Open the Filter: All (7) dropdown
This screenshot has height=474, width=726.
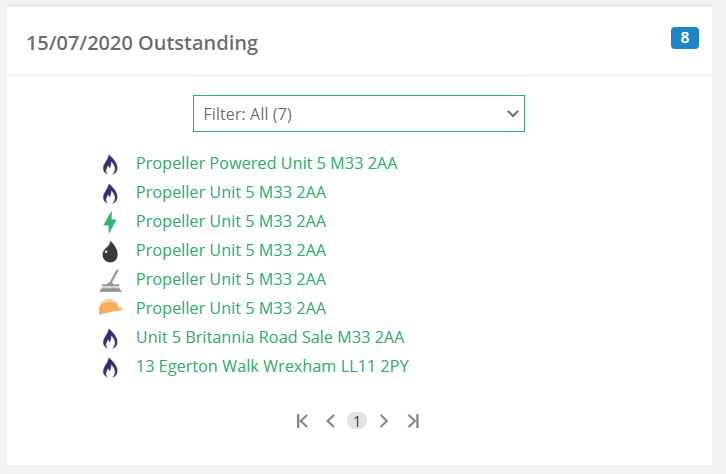(x=358, y=114)
